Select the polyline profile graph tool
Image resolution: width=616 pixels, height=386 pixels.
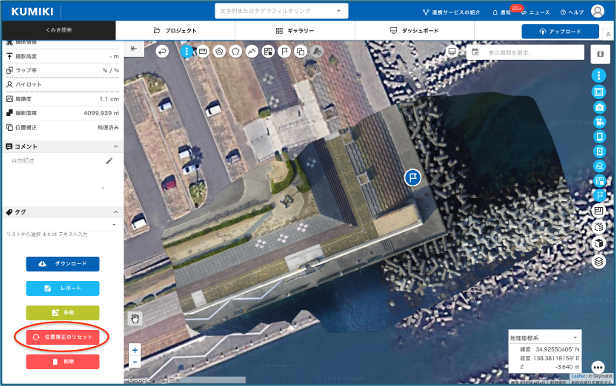(252, 51)
